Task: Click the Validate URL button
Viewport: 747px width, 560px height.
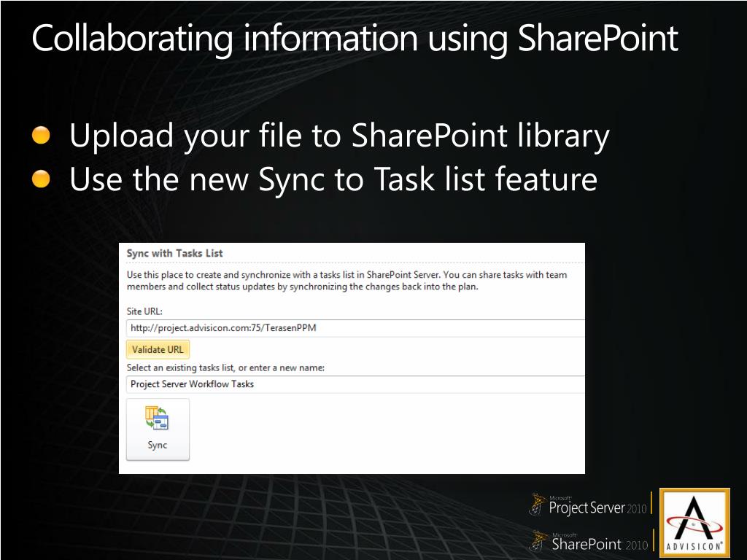Action: coord(158,349)
